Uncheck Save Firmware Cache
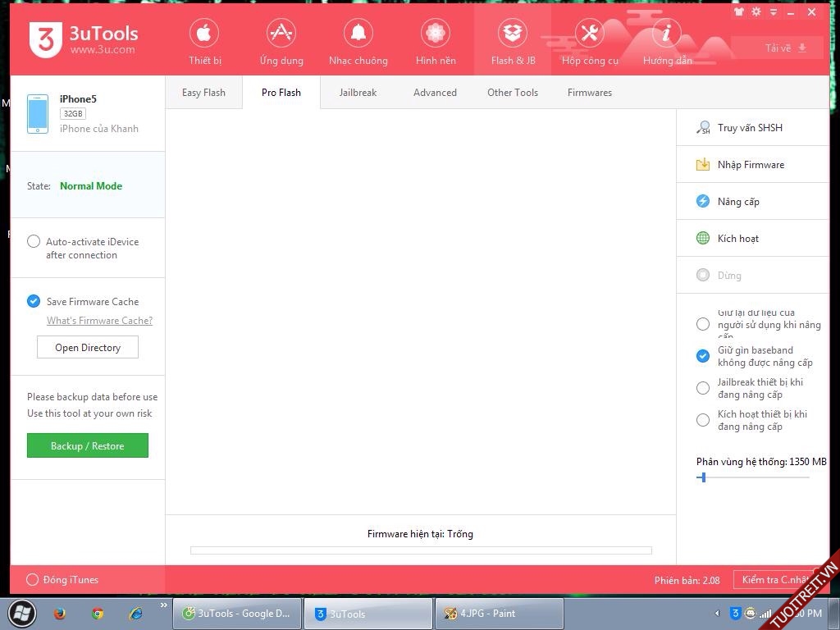This screenshot has height=630, width=840. 34,301
